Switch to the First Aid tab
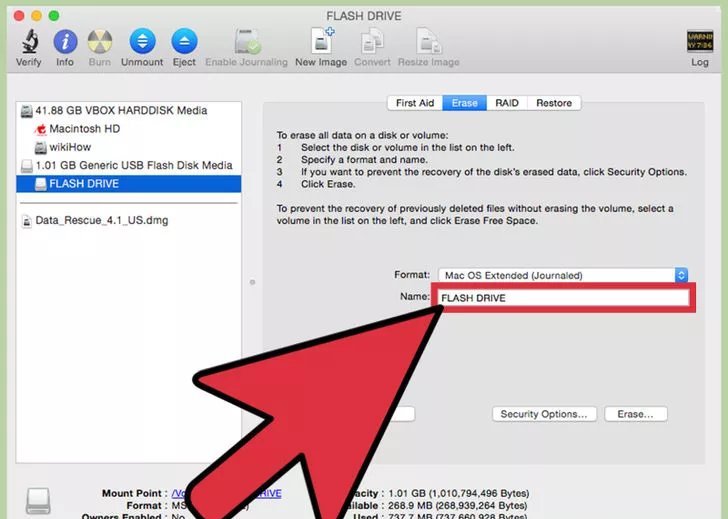The width and height of the screenshot is (728, 519). pos(414,103)
